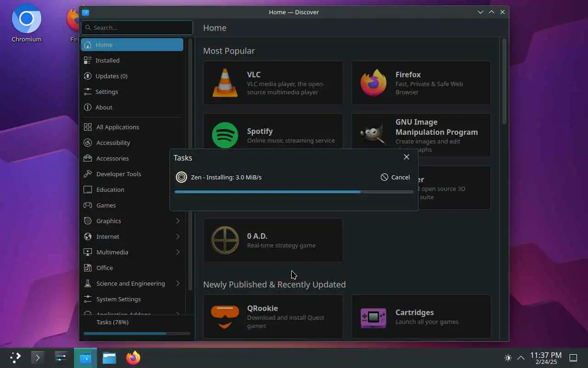This screenshot has height=368, width=588.
Task: Click Newly Published & Recently Updated heading
Action: pos(274,284)
